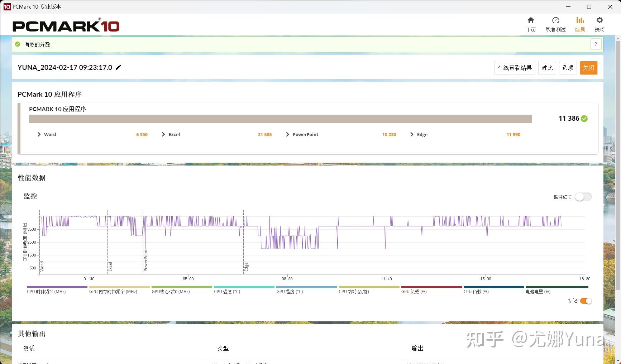Click the compare button
Screen dimensions: 621x364
[547, 68]
